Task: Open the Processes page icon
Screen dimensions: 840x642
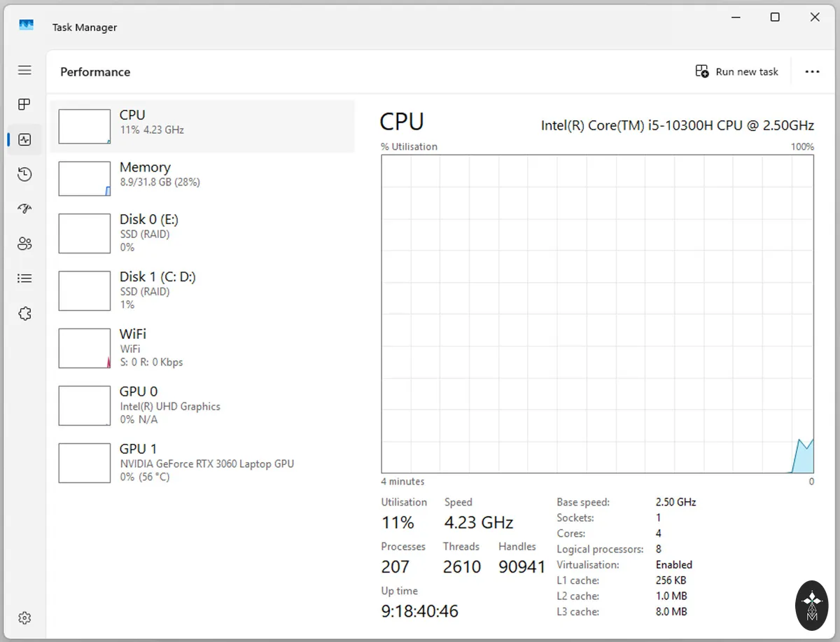Action: 24,104
